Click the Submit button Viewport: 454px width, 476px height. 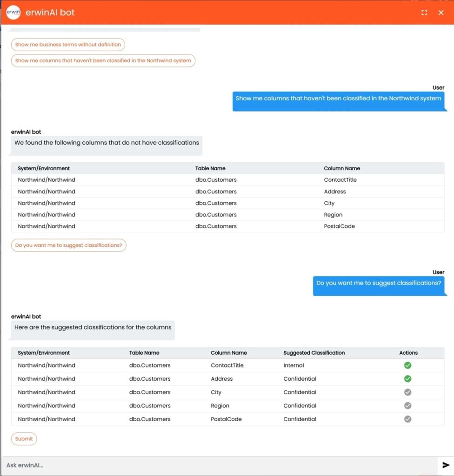pyautogui.click(x=24, y=439)
